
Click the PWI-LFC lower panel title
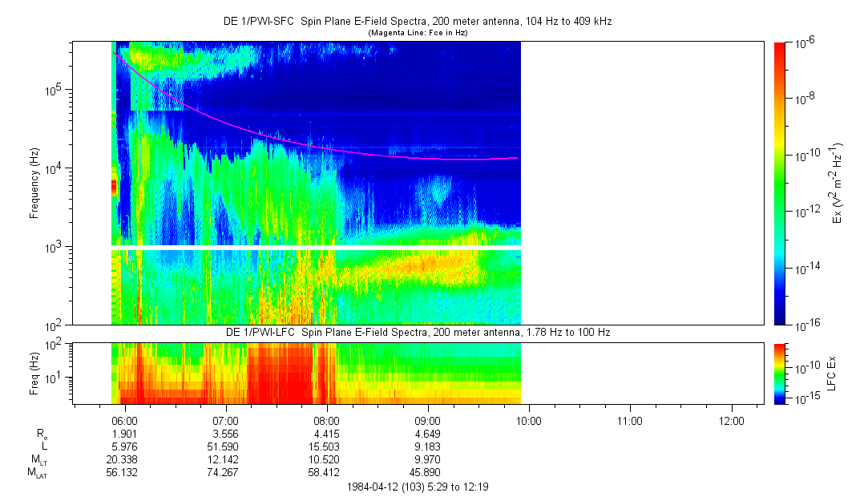coord(417,332)
